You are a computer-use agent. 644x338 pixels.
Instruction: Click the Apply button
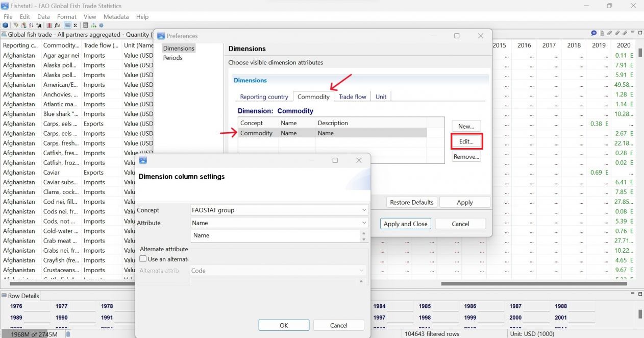[465, 202]
